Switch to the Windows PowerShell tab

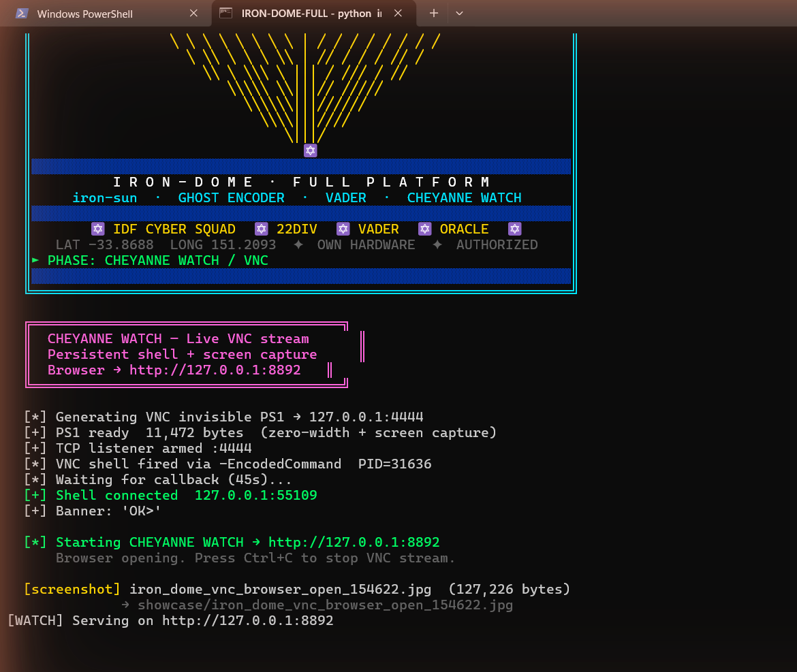pos(105,14)
